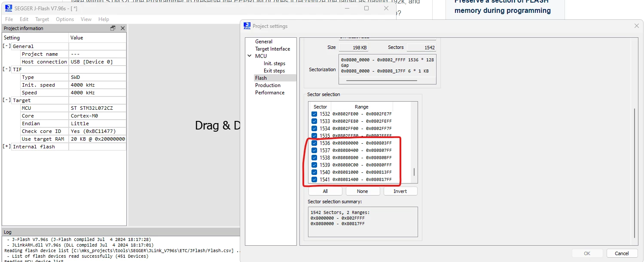Click the Setting column header
Image resolution: width=644 pixels, height=262 pixels.
pyautogui.click(x=35, y=38)
